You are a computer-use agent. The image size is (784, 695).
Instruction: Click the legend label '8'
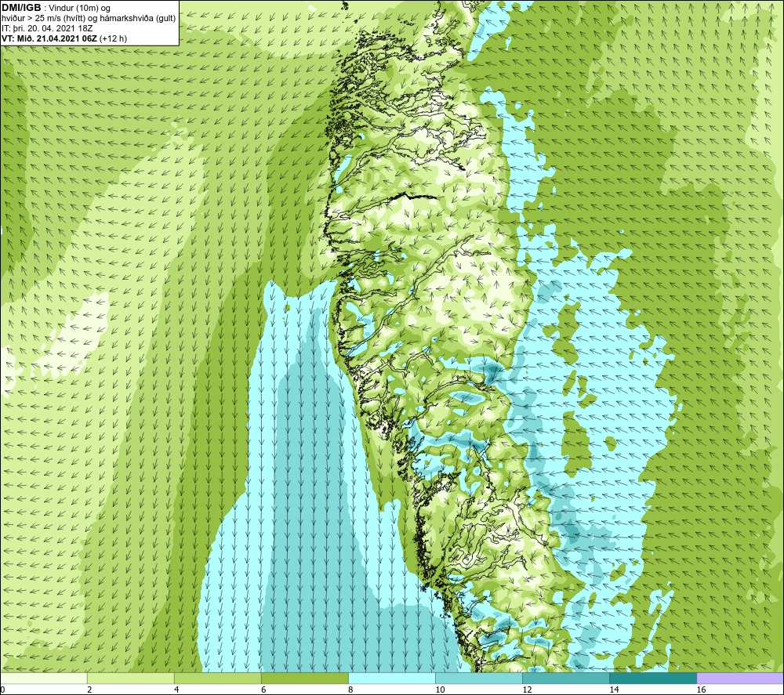click(350, 690)
